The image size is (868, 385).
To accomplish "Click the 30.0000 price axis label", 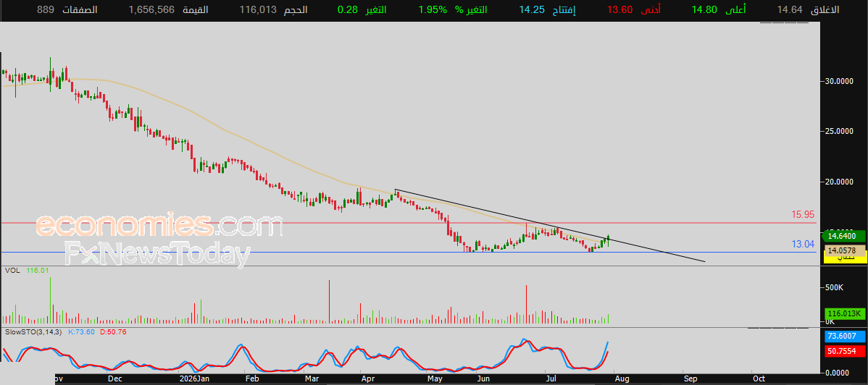I will (x=839, y=81).
